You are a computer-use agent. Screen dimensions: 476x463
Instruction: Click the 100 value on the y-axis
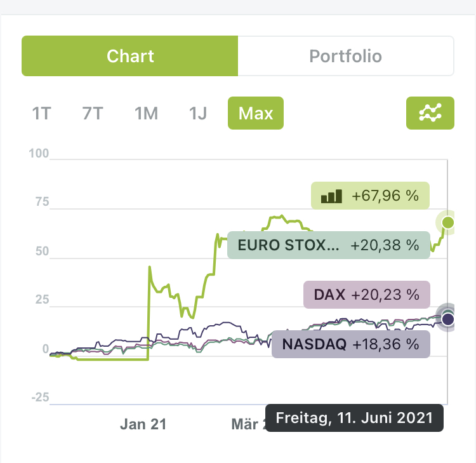39,154
